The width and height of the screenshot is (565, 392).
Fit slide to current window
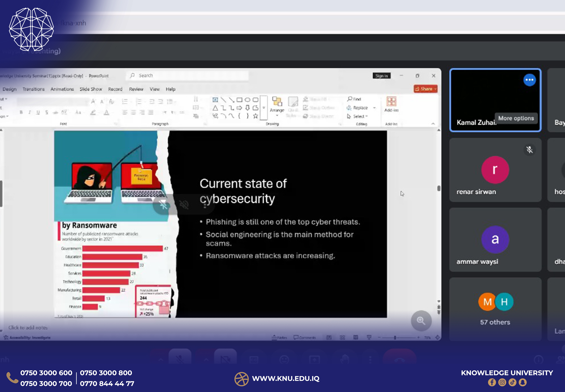pyautogui.click(x=437, y=337)
